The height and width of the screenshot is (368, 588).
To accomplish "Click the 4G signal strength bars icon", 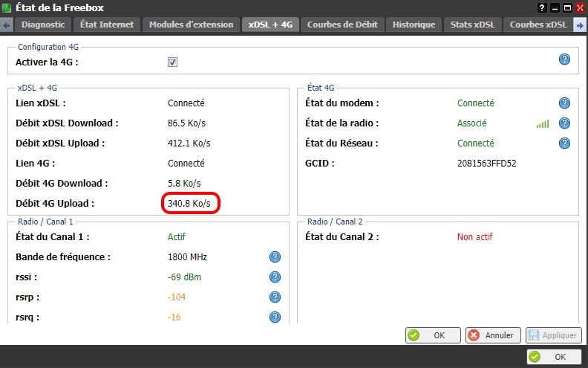I will pyautogui.click(x=543, y=124).
